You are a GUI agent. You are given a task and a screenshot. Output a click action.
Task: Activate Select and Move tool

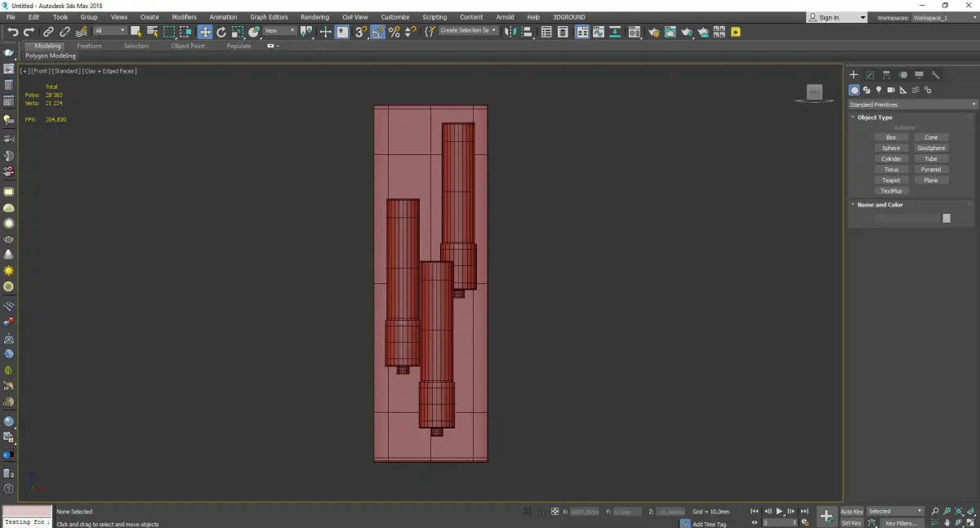tap(204, 32)
